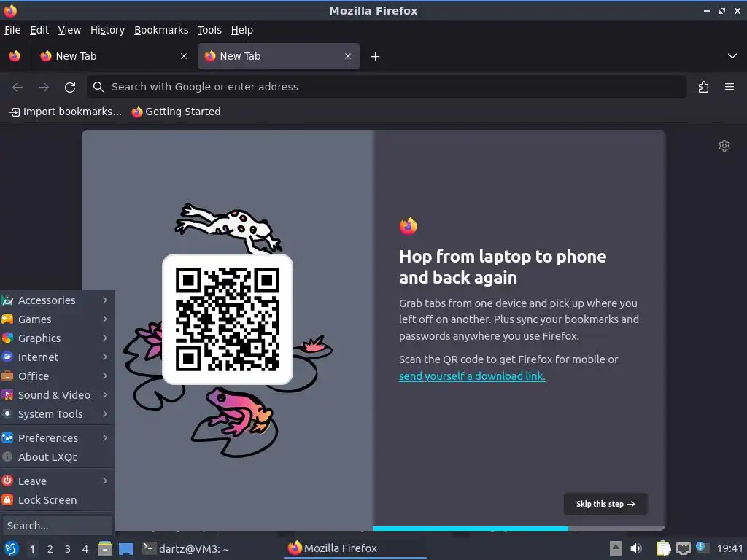The height and width of the screenshot is (560, 747).
Task: Close the active second New Tab
Action: pyautogui.click(x=348, y=56)
